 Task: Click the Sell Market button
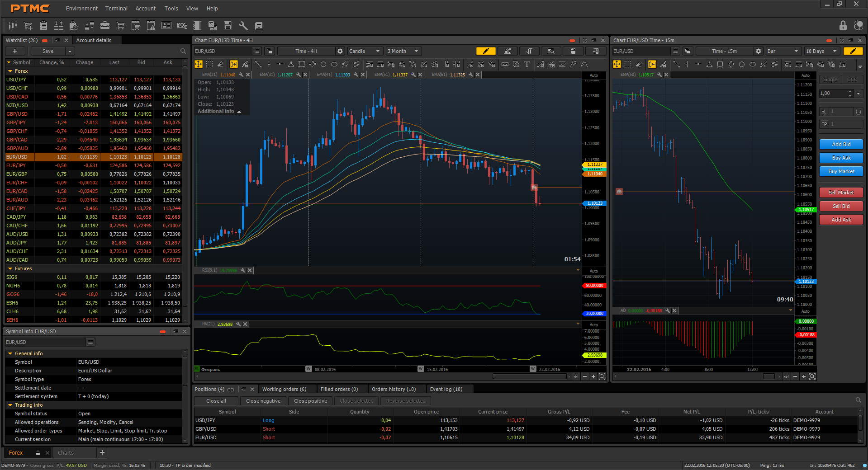(841, 193)
